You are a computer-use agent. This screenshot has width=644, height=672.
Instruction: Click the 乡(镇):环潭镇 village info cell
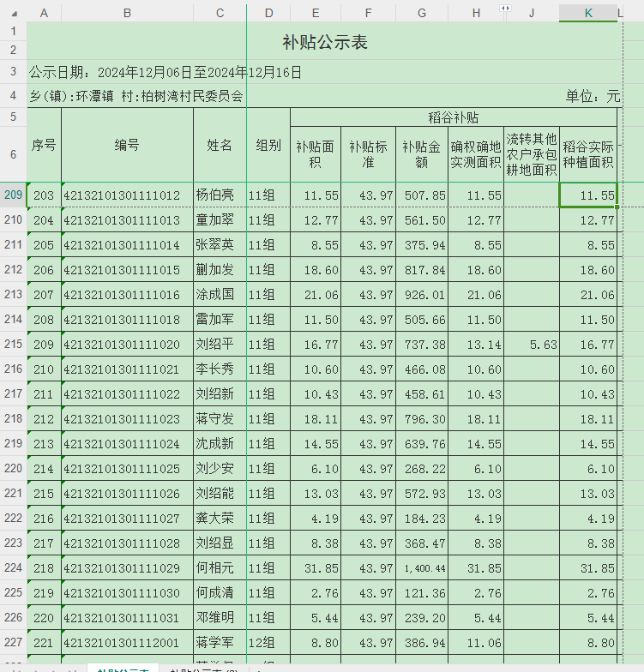[x=136, y=96]
